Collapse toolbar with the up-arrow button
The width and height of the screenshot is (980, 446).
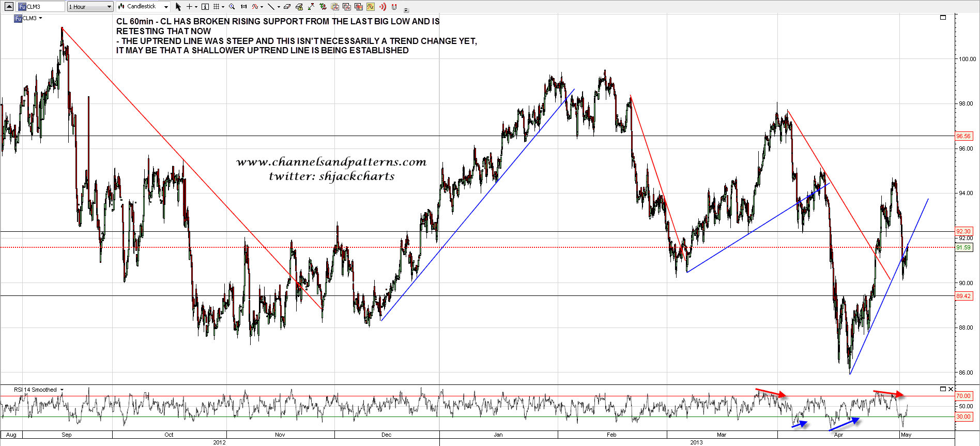point(9,7)
